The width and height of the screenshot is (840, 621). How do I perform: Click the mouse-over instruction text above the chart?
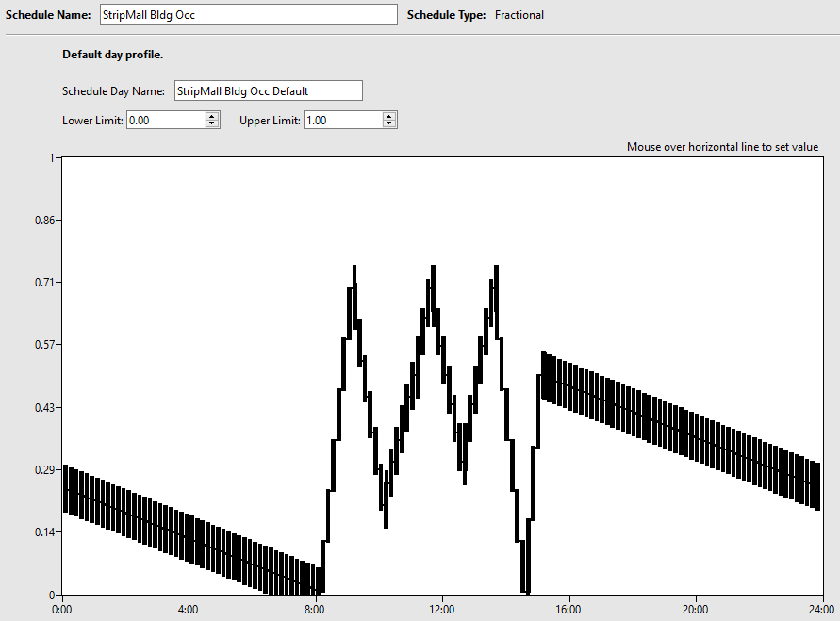(723, 146)
